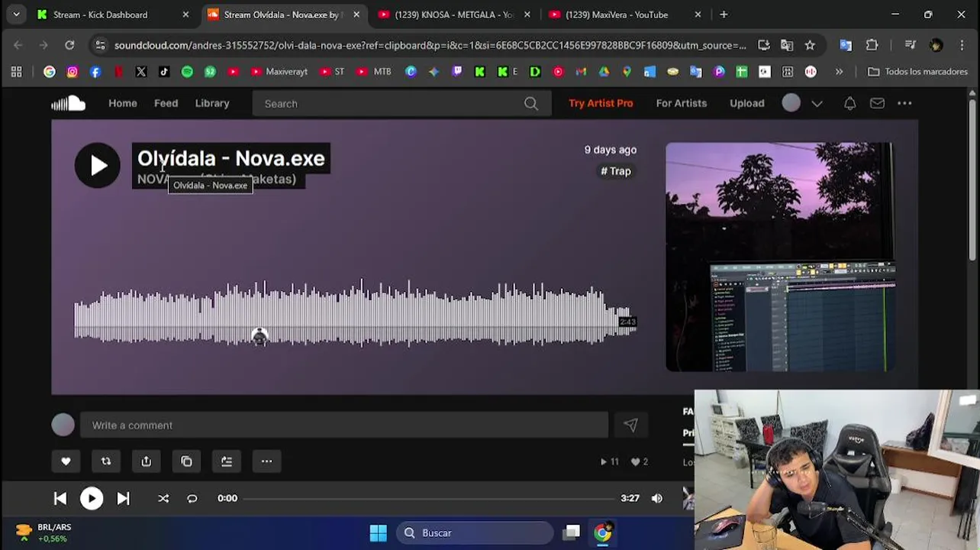
Task: Seek on the bottom playback progress bar
Action: 430,498
